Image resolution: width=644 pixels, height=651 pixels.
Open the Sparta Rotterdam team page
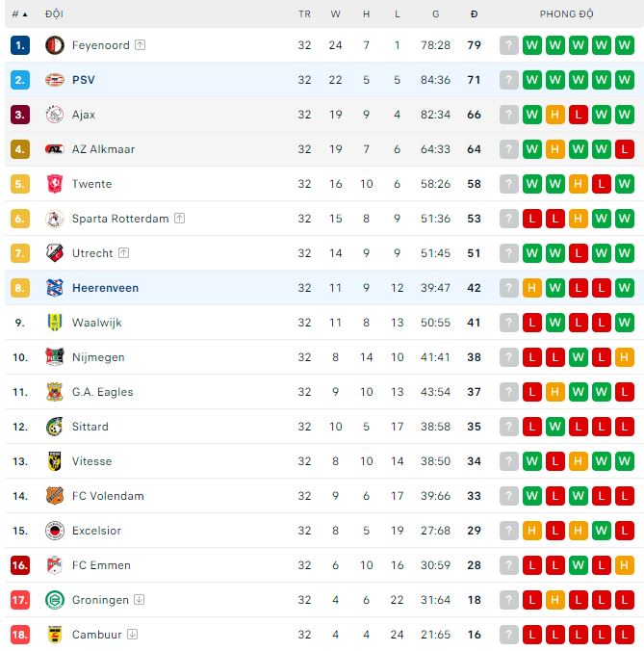point(120,219)
